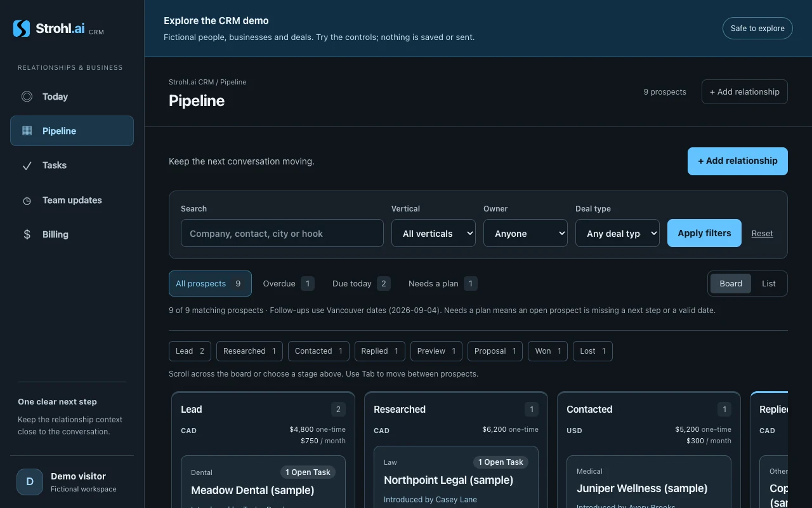
Task: Open the Vertical dropdown showing All verticals
Action: [x=433, y=233]
